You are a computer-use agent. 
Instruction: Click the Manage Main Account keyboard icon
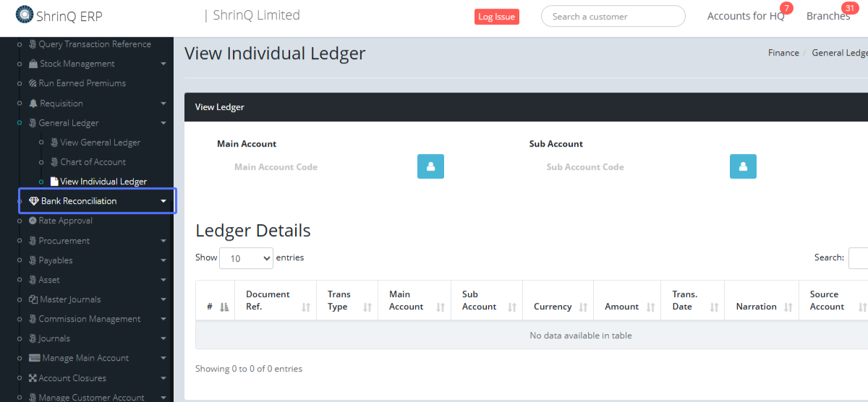[x=34, y=358]
